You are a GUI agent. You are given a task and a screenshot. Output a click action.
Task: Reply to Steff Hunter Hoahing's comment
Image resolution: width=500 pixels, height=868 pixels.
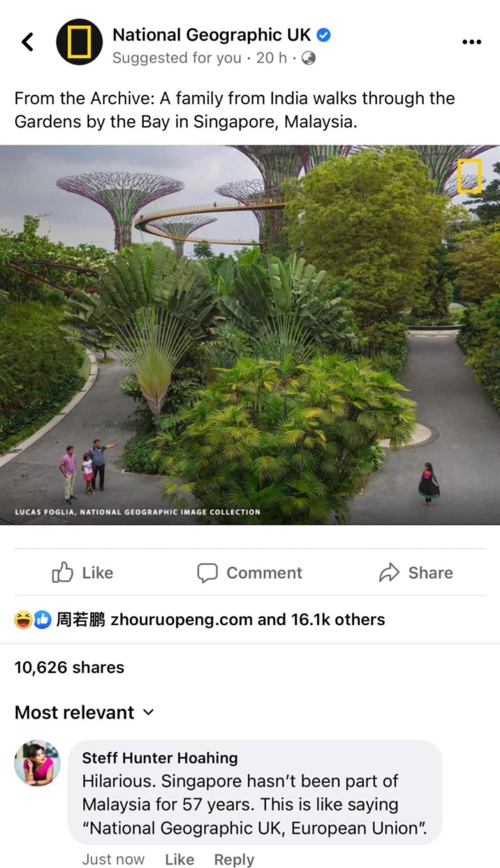pyautogui.click(x=234, y=859)
